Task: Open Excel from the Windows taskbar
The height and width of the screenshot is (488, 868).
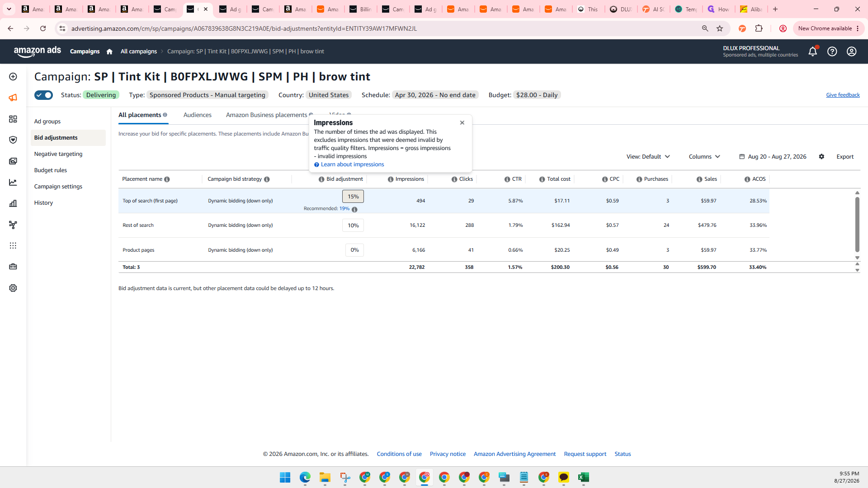Action: point(583,477)
